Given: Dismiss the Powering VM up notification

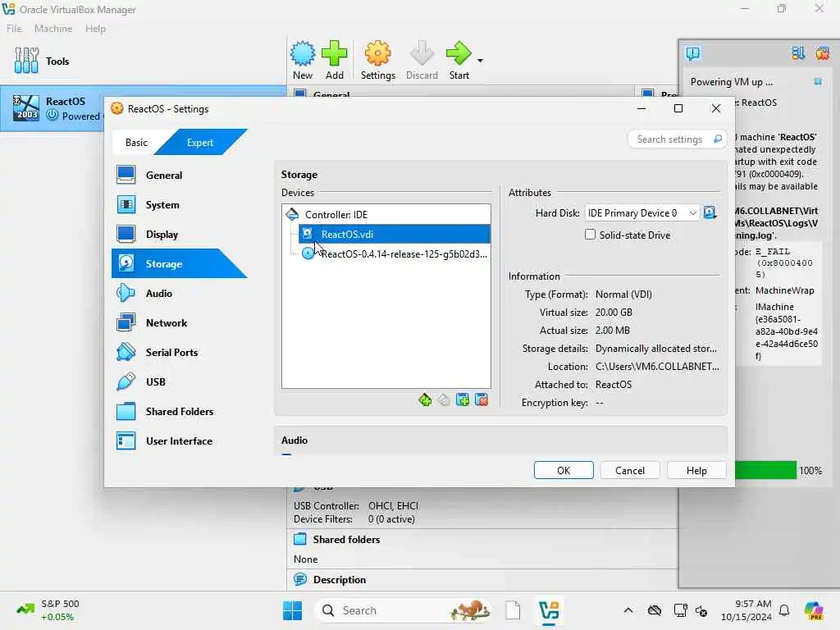Looking at the screenshot, I should point(818,81).
